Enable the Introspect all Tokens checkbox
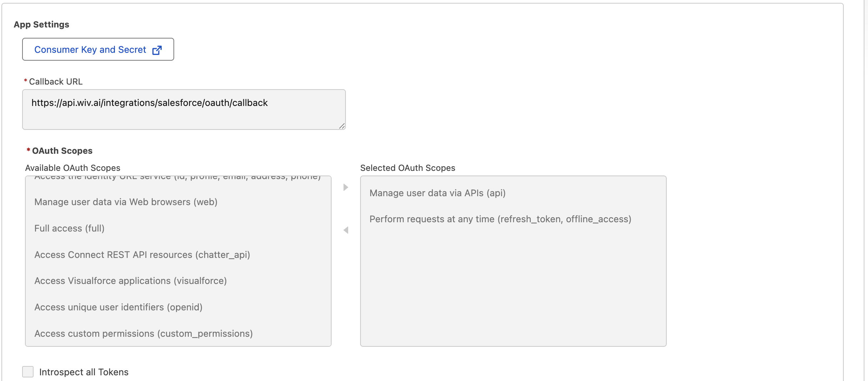This screenshot has height=381, width=868. pos(28,372)
